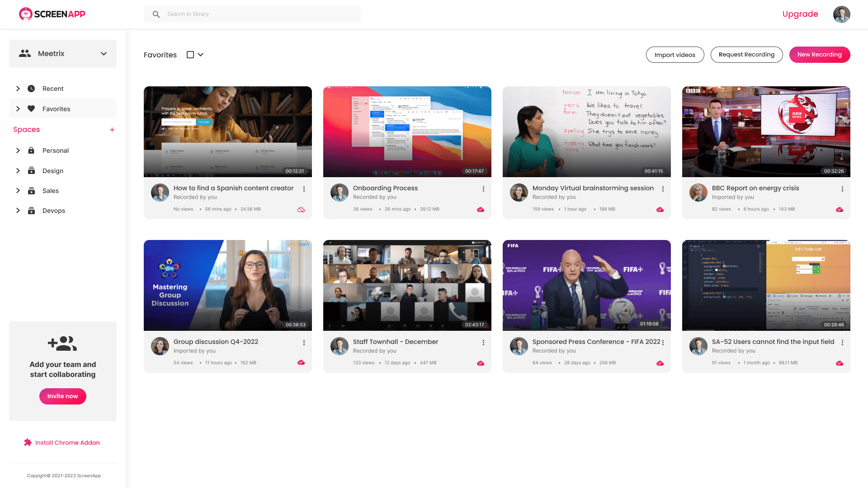This screenshot has height=489, width=868.
Task: Click the Request Recording button
Action: click(746, 55)
